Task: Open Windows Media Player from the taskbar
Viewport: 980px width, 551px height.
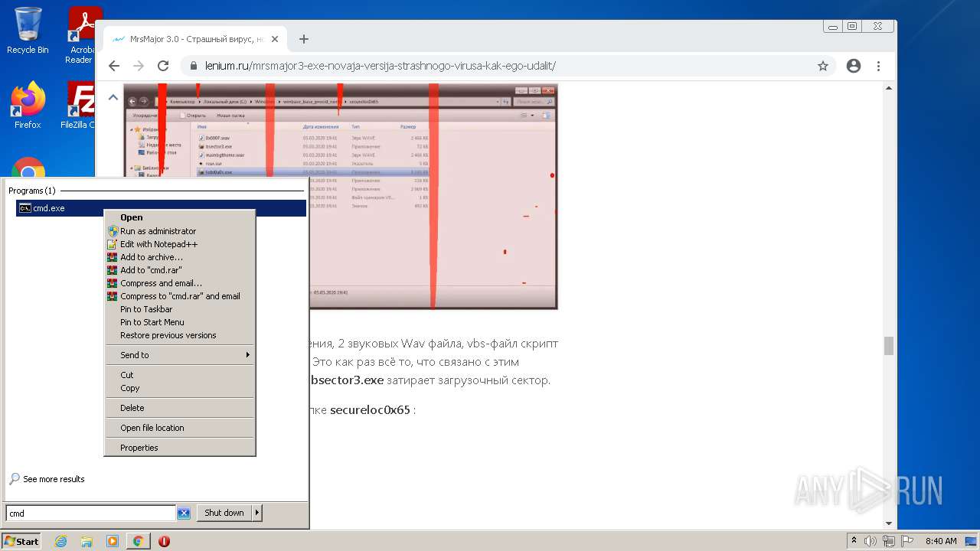Action: (x=113, y=541)
